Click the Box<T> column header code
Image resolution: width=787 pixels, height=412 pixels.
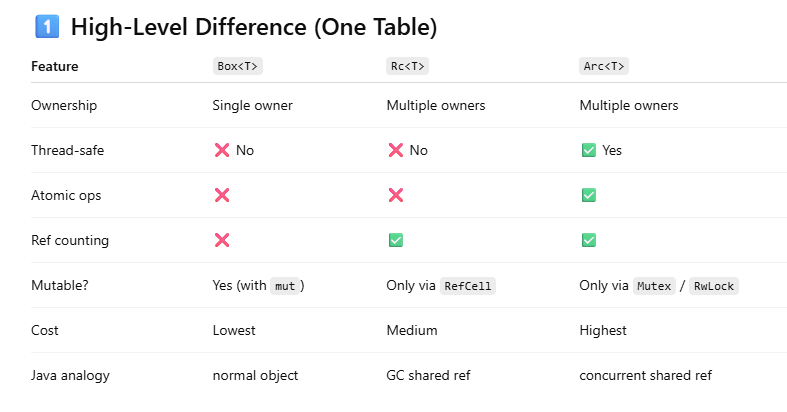coord(238,67)
